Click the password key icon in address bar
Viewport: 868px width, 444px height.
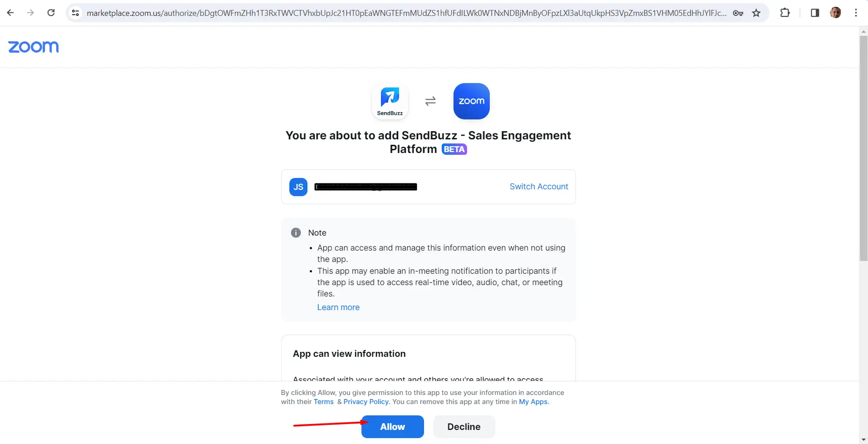coord(738,13)
